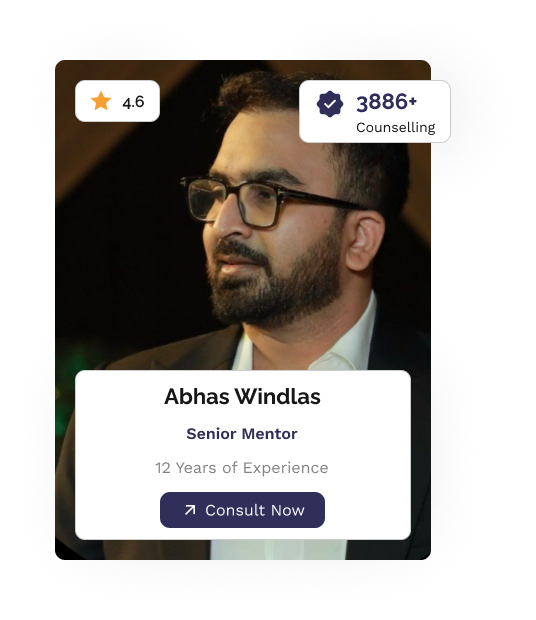Click the orange star rating icon
536x620 pixels.
tap(101, 101)
